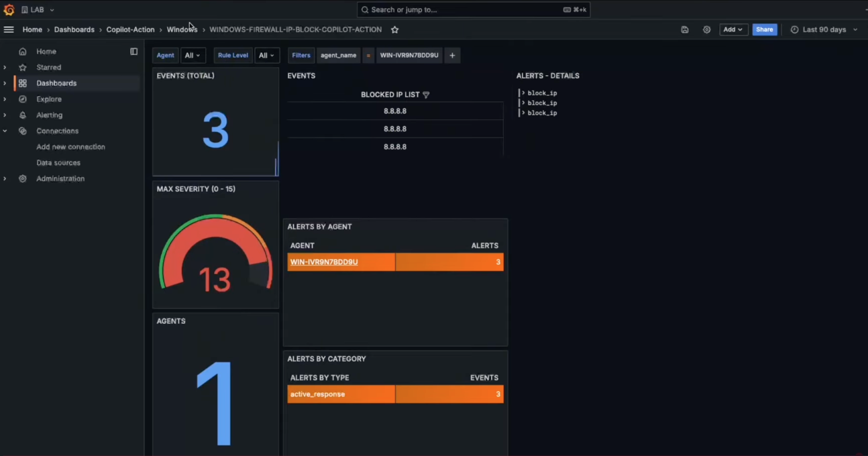Click the orange active_response events bar
This screenshot has height=456, width=868.
pyautogui.click(x=449, y=394)
